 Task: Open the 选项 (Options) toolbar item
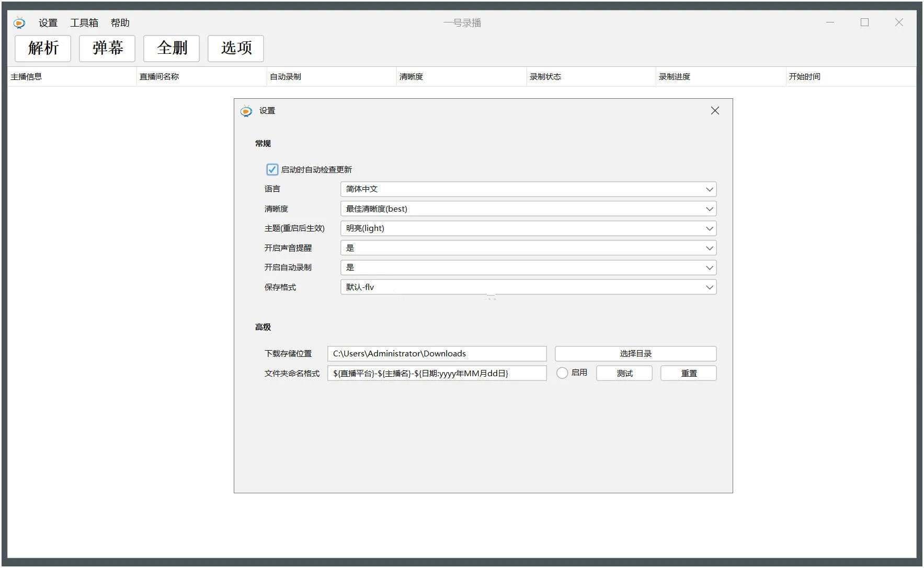235,48
